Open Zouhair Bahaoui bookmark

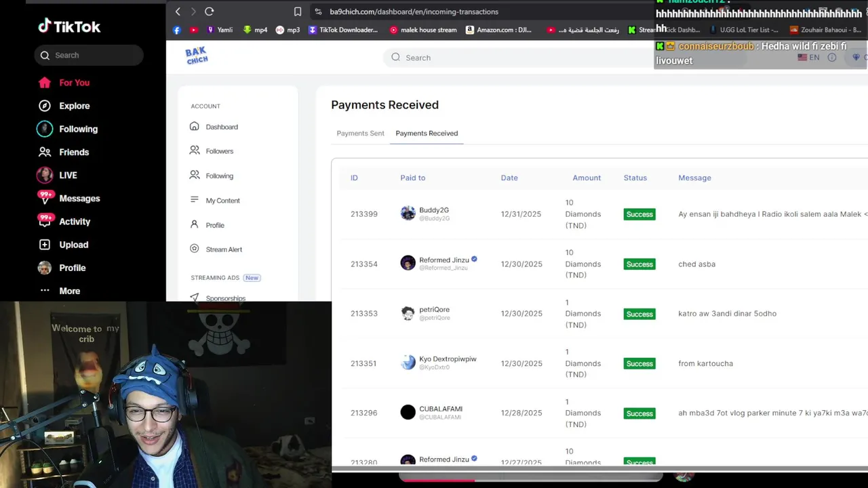pyautogui.click(x=825, y=30)
